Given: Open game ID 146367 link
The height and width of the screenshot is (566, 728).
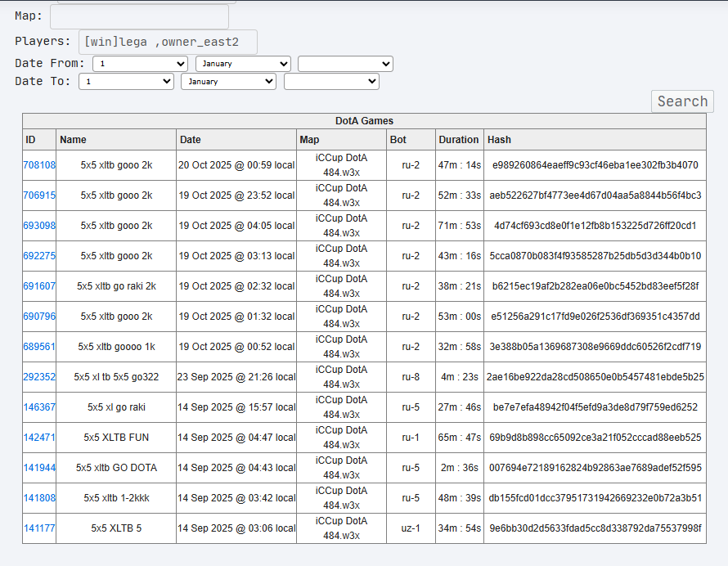Looking at the screenshot, I should tap(39, 407).
